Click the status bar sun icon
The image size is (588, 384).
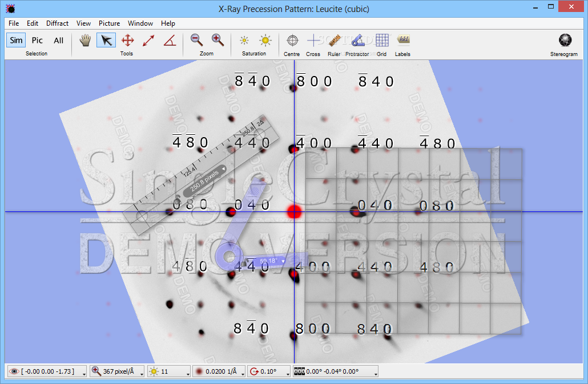point(154,371)
